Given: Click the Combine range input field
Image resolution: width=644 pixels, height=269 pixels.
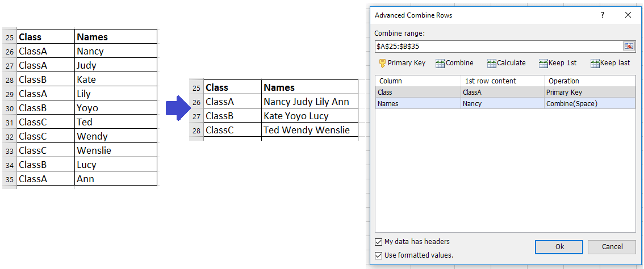Looking at the screenshot, I should [497, 46].
